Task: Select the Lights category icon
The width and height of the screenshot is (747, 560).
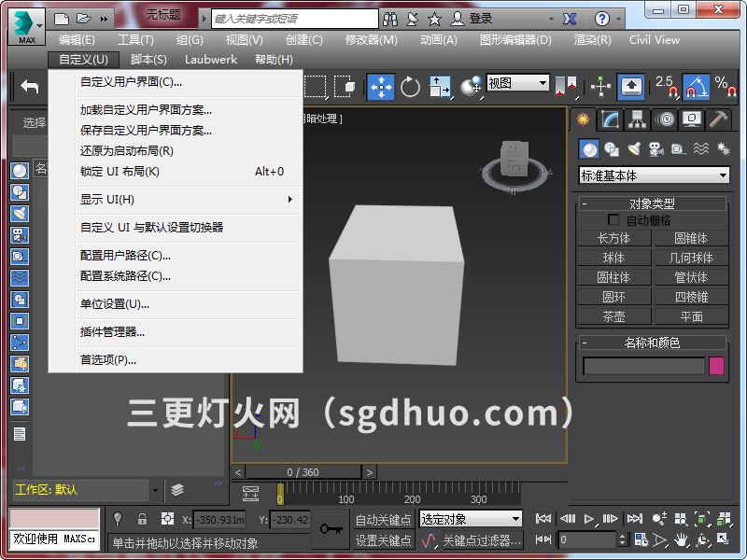Action: click(x=634, y=149)
